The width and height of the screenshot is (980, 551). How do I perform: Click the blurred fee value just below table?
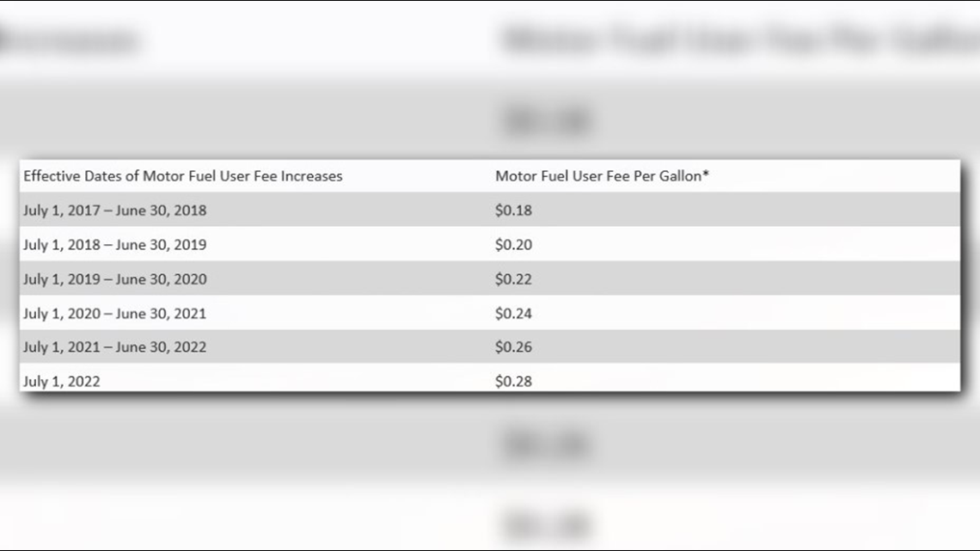pyautogui.click(x=548, y=444)
